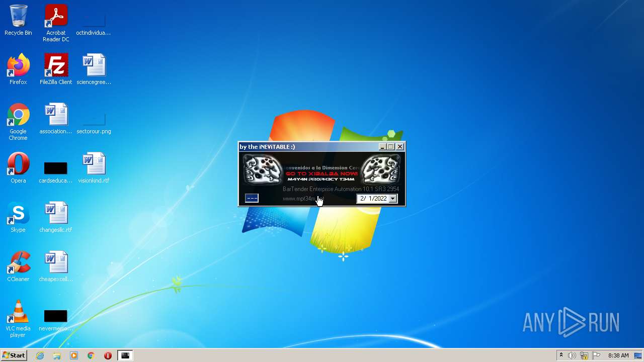Click the 8:38 AM system clock
Image resolution: width=644 pixels, height=362 pixels.
618,355
